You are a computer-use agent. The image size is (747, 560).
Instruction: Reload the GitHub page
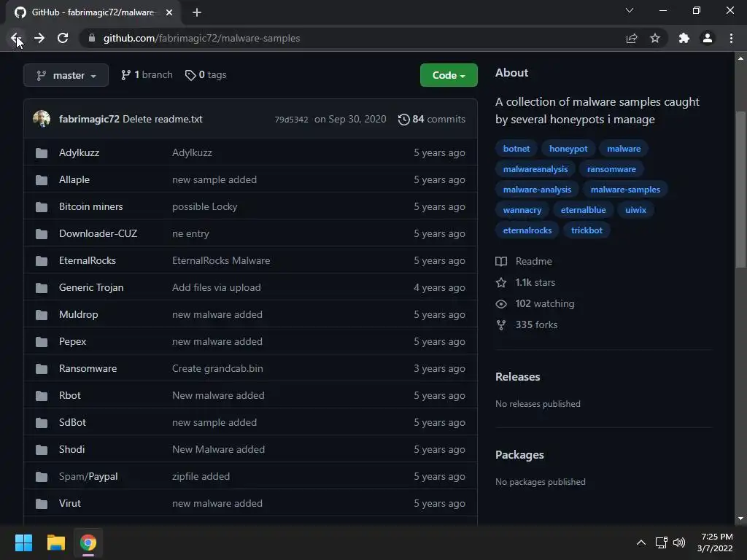tap(63, 38)
